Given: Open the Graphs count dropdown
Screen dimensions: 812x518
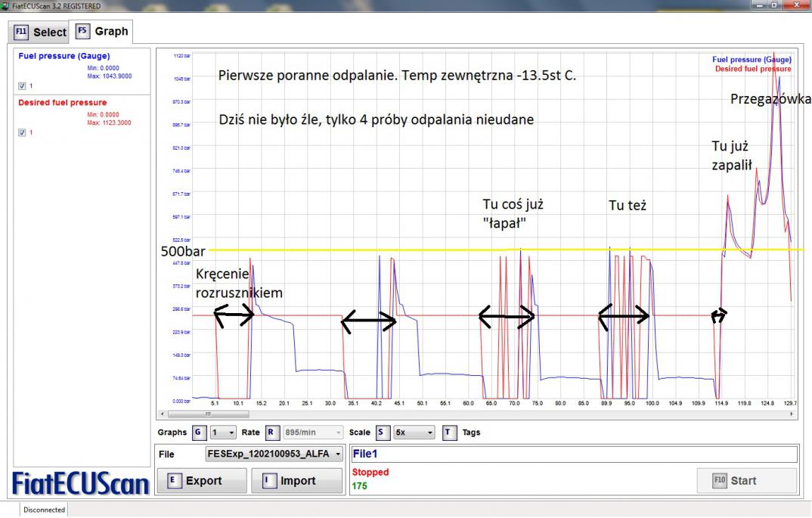Looking at the screenshot, I should tap(224, 433).
